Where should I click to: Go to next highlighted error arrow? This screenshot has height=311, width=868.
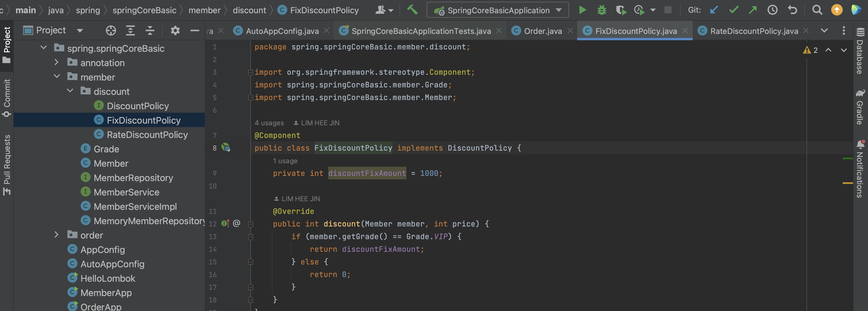[843, 50]
